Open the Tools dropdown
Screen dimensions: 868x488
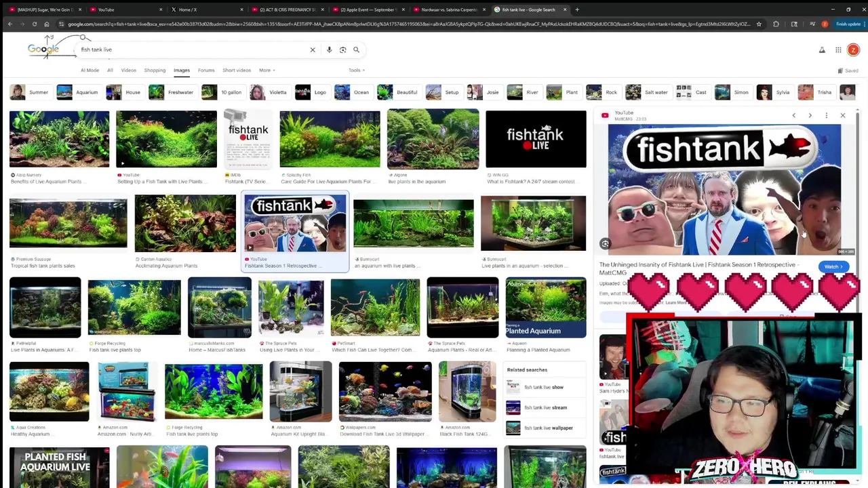pos(357,70)
